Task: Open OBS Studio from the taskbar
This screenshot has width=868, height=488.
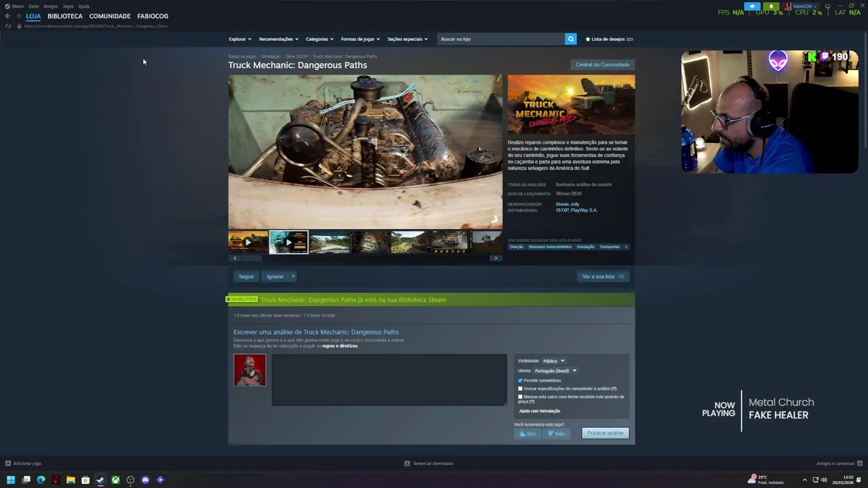Action: (x=131, y=480)
